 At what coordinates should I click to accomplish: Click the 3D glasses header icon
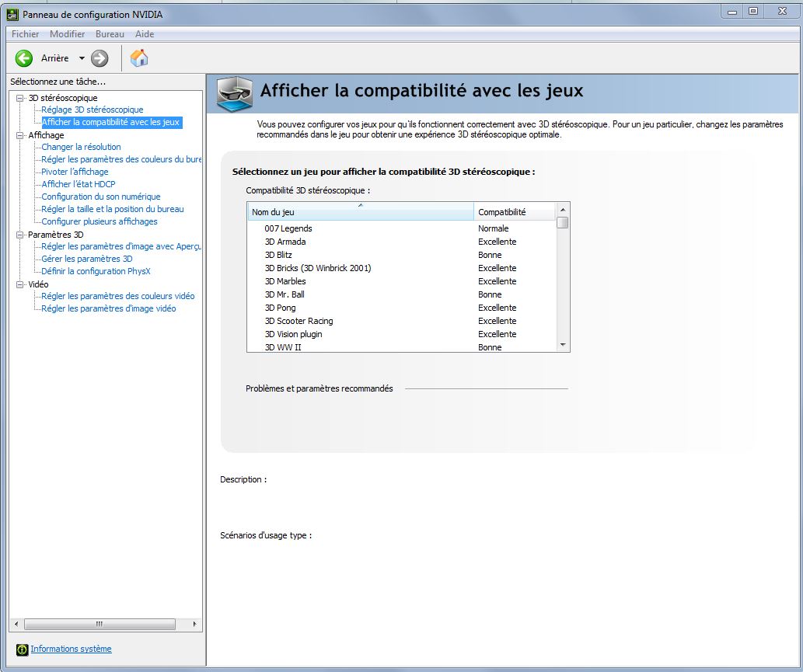click(x=235, y=93)
